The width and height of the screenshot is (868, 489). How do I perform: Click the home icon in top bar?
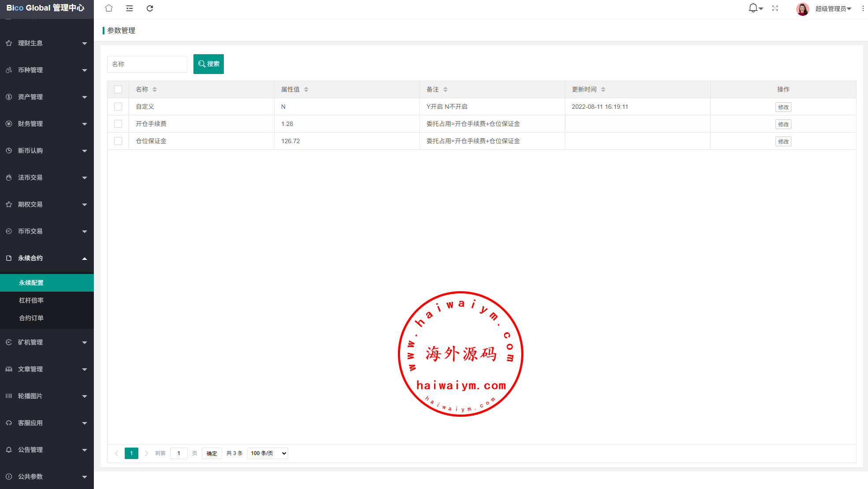pyautogui.click(x=109, y=8)
